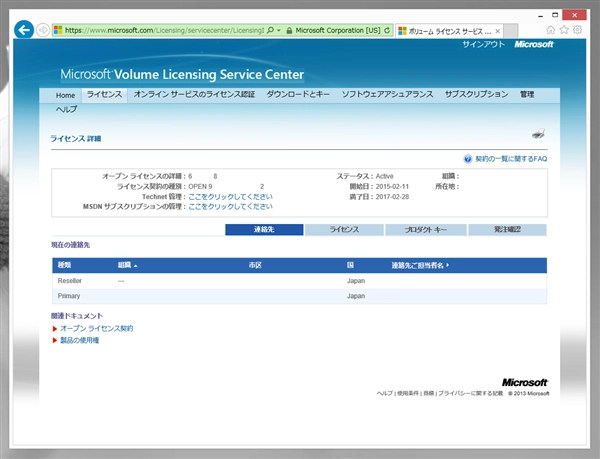Open the Home menu item
Screen dimensions: 600x459
(x=65, y=95)
